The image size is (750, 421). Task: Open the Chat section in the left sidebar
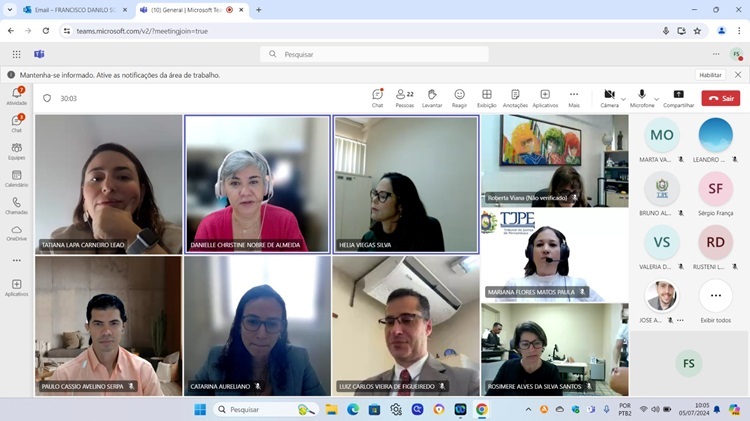(17, 123)
